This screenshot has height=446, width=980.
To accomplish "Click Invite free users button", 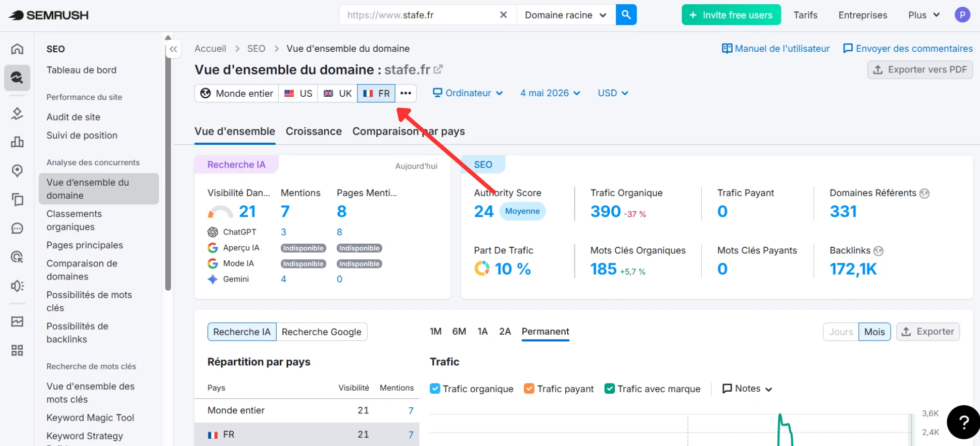I will pyautogui.click(x=731, y=15).
